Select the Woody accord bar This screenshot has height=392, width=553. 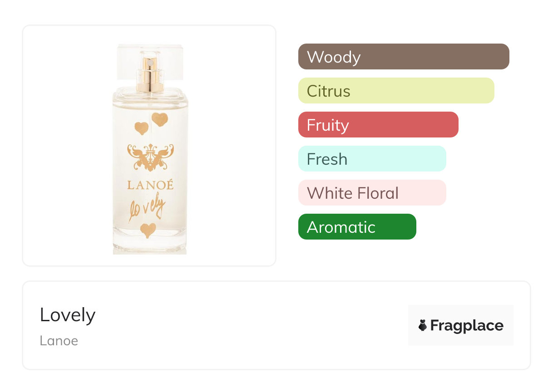click(403, 57)
